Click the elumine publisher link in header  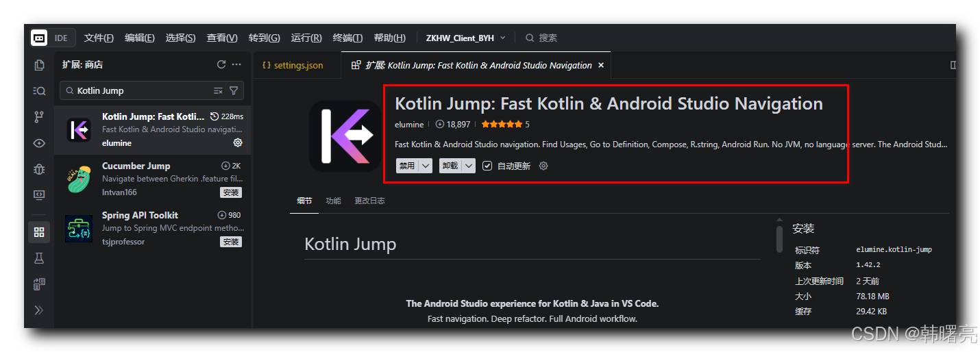409,125
